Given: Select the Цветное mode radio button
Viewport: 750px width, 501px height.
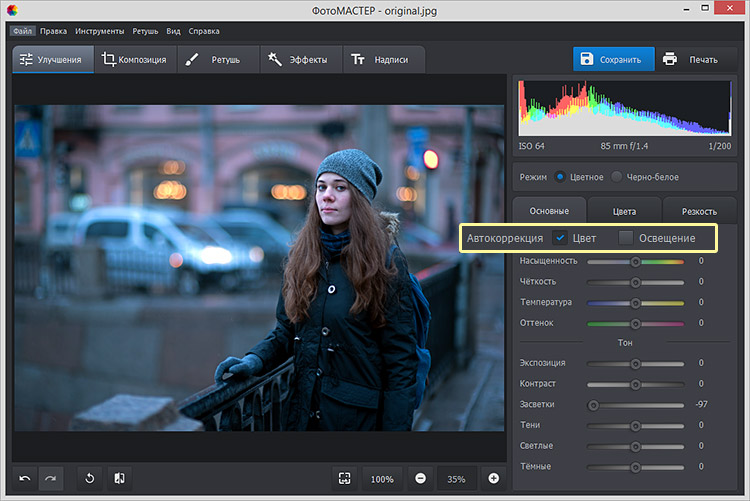Looking at the screenshot, I should click(560, 177).
